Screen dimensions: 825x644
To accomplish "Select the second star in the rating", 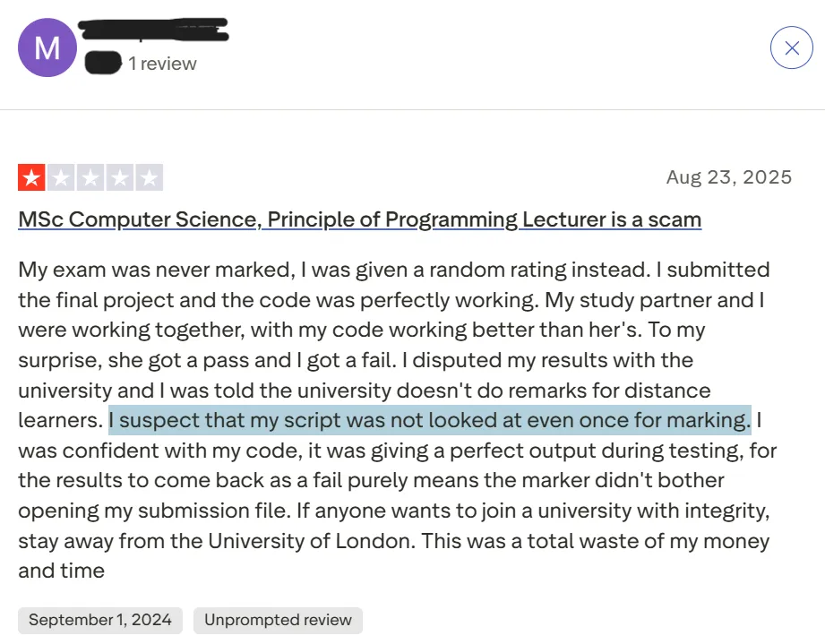I will [x=61, y=176].
